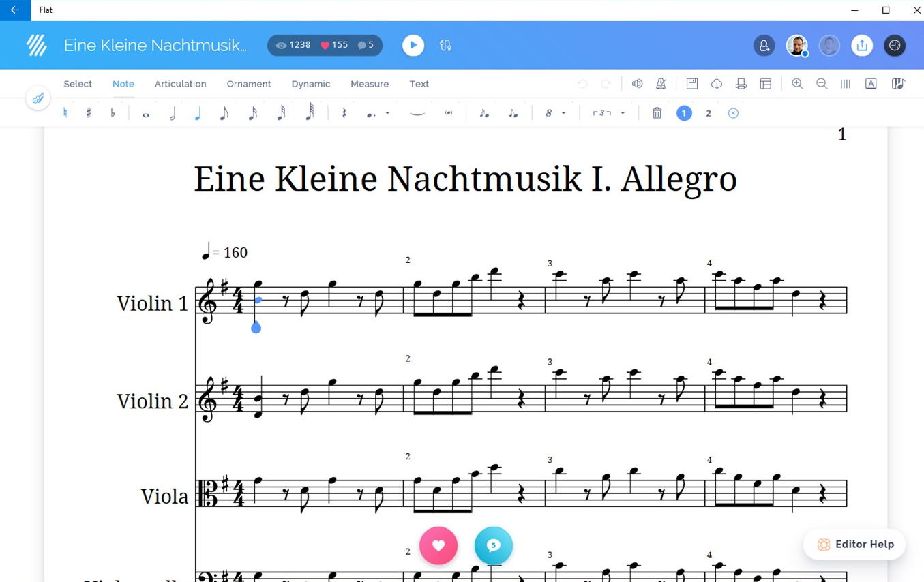Undo the last action
The width and height of the screenshot is (924, 582).
click(x=582, y=84)
